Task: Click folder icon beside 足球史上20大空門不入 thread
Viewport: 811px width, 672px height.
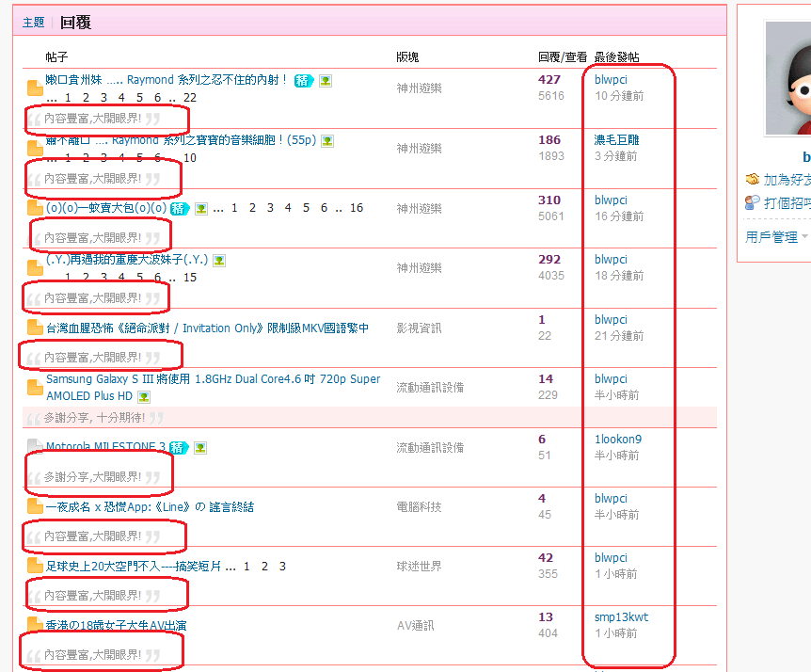Action: 35,567
